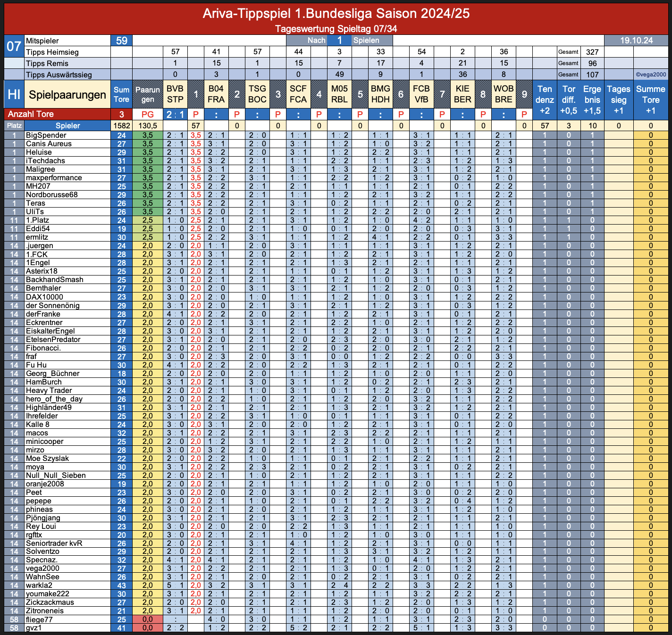Select player name 'hero_of_the_day'
The image size is (672, 635).
(54, 399)
